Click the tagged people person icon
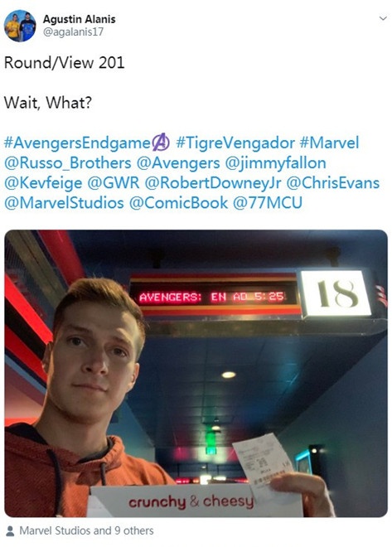The width and height of the screenshot is (392, 547). 11,531
